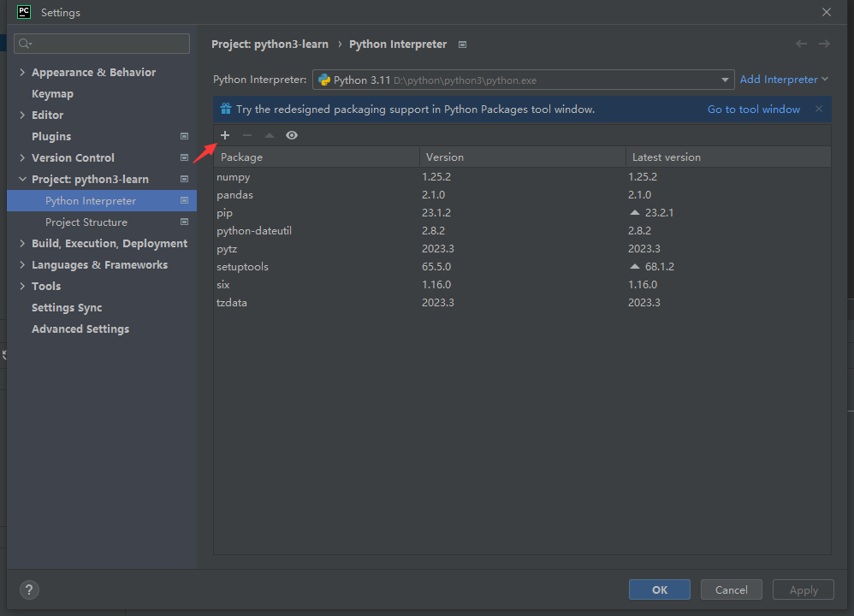The height and width of the screenshot is (616, 854).
Task: Open the Add Interpreter dropdown
Action: (784, 80)
